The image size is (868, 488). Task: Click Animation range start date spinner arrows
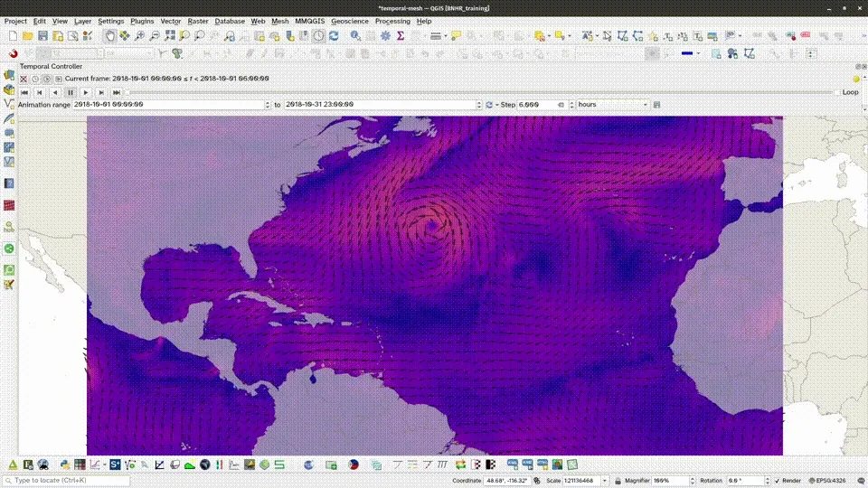268,105
